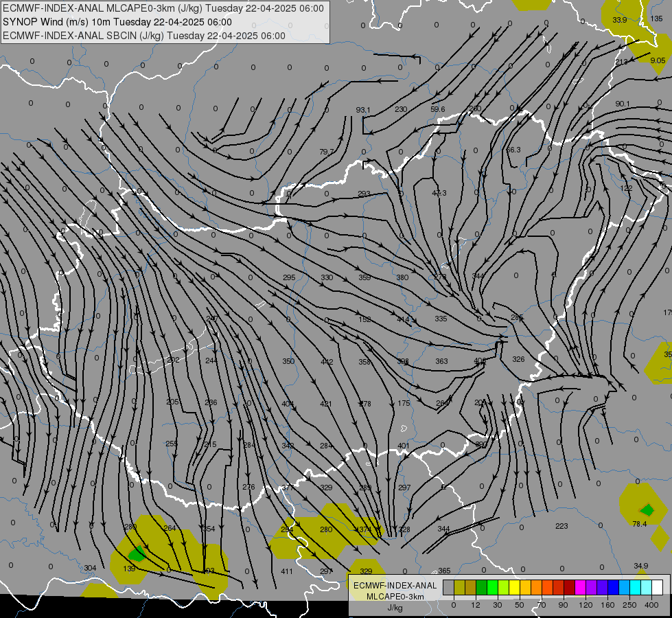
Task: Click the legend's 50 tick label
Action: (520, 605)
